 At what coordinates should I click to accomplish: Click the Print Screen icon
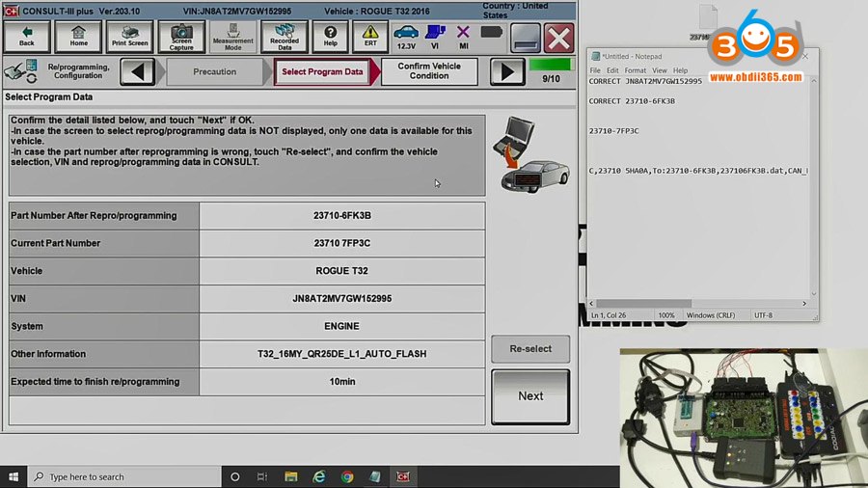pos(129,37)
